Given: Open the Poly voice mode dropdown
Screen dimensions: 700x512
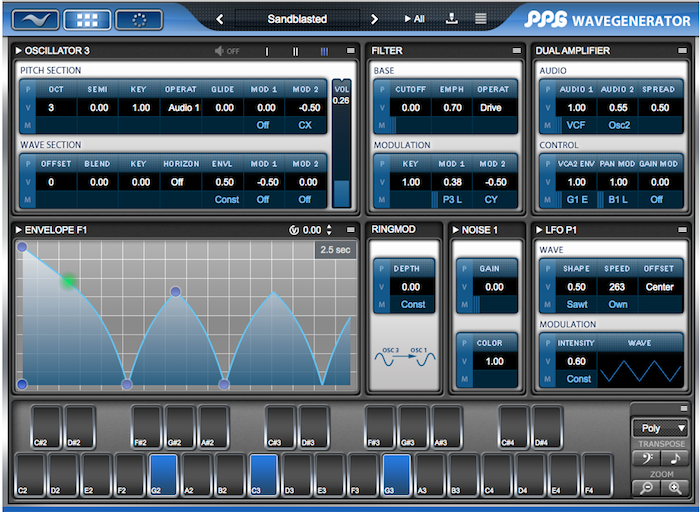Looking at the screenshot, I should tap(660, 429).
